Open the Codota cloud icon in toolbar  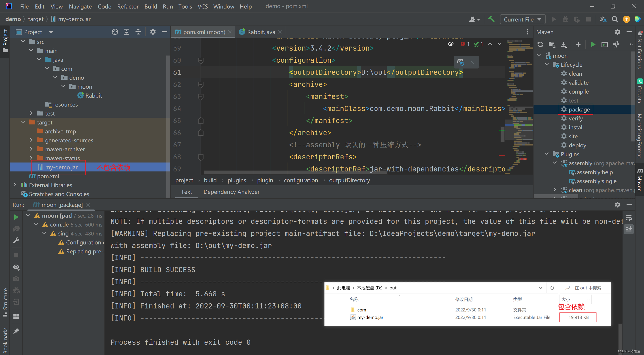[x=638, y=19]
